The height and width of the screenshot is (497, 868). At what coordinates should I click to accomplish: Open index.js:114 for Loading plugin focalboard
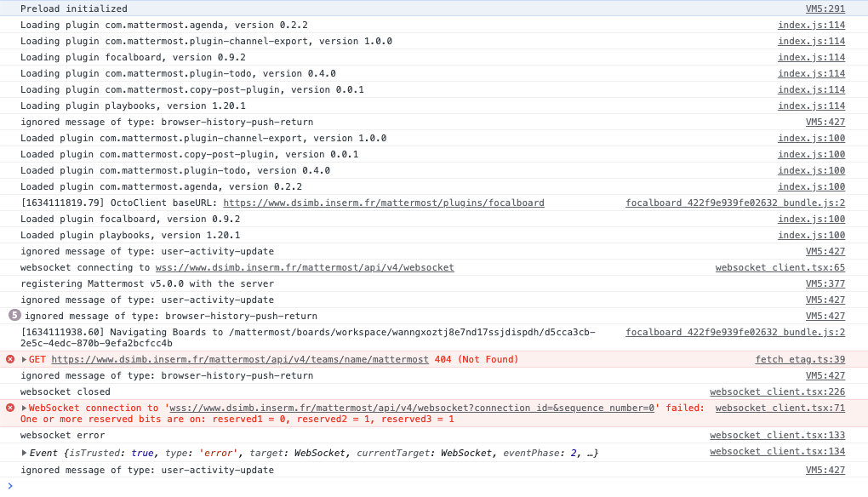[811, 57]
